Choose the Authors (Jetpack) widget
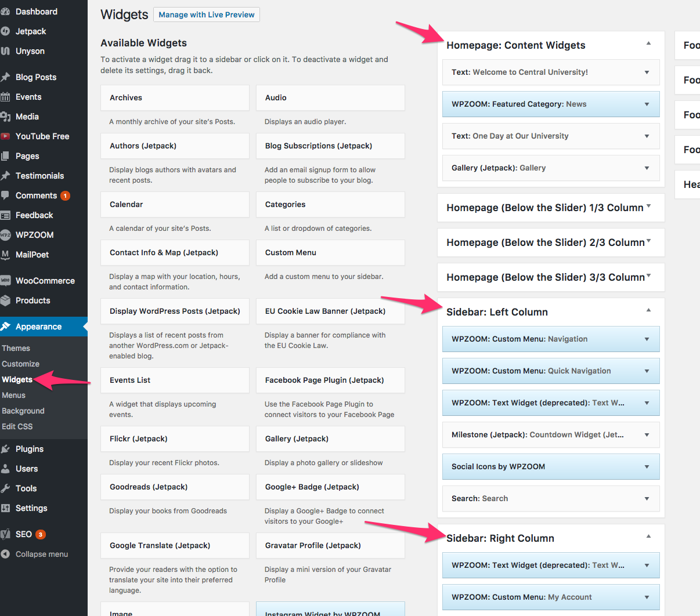This screenshot has width=700, height=616. coord(175,146)
